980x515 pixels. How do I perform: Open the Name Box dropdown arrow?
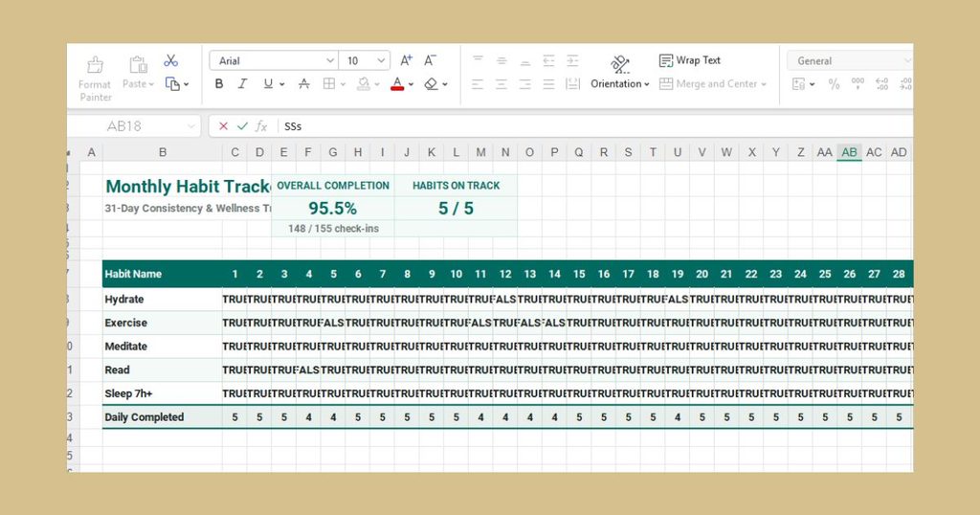[x=191, y=126]
